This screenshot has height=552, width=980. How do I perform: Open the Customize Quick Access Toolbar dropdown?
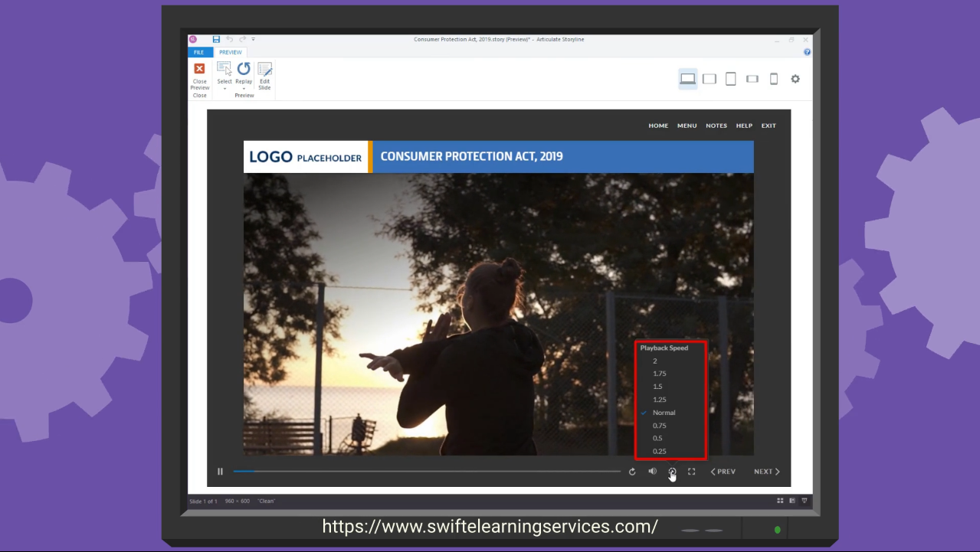point(253,39)
